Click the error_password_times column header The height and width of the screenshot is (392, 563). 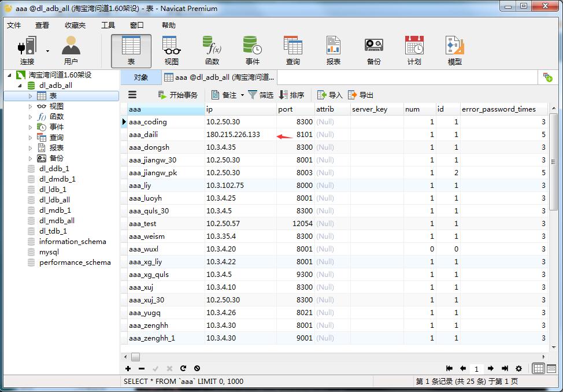pos(504,109)
